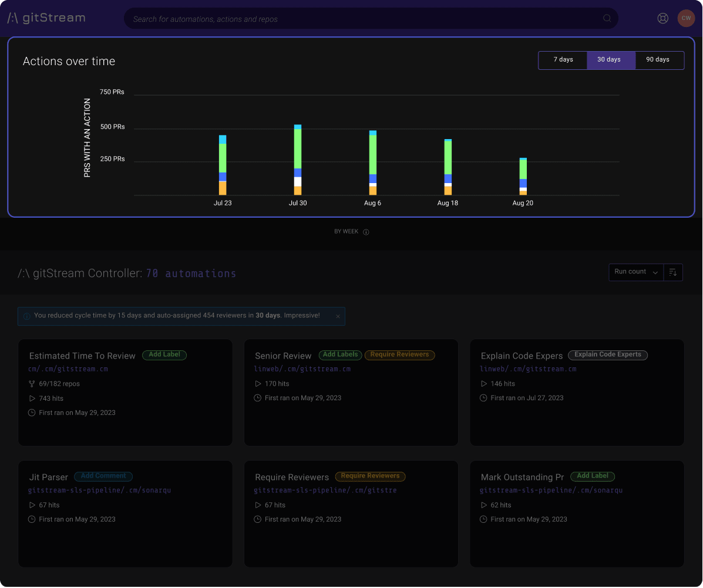The height and width of the screenshot is (588, 703).
Task: Click the repos fork icon showing 69/182
Action: click(x=31, y=383)
